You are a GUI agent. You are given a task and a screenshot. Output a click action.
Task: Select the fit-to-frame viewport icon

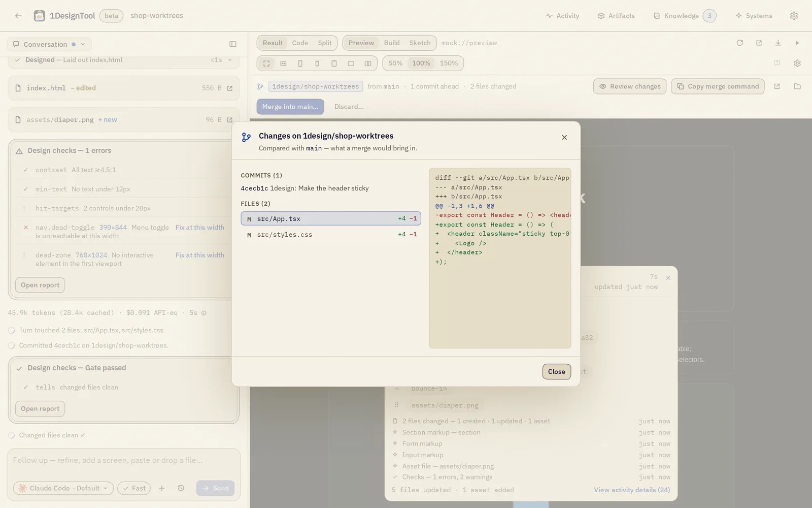[266, 63]
